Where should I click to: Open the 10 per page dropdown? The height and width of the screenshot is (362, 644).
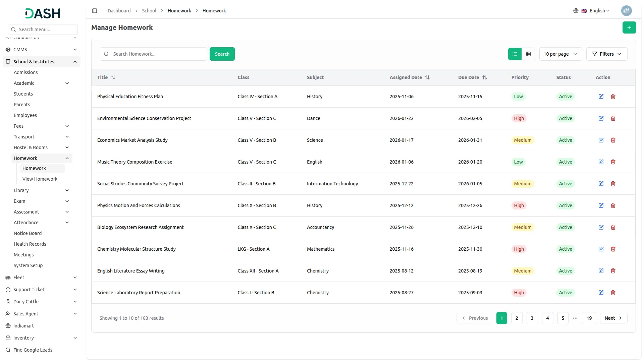(560, 54)
